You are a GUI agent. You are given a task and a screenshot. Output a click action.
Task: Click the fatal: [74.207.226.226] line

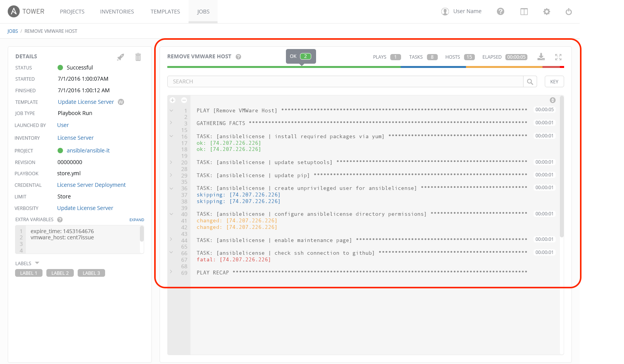pos(234,260)
